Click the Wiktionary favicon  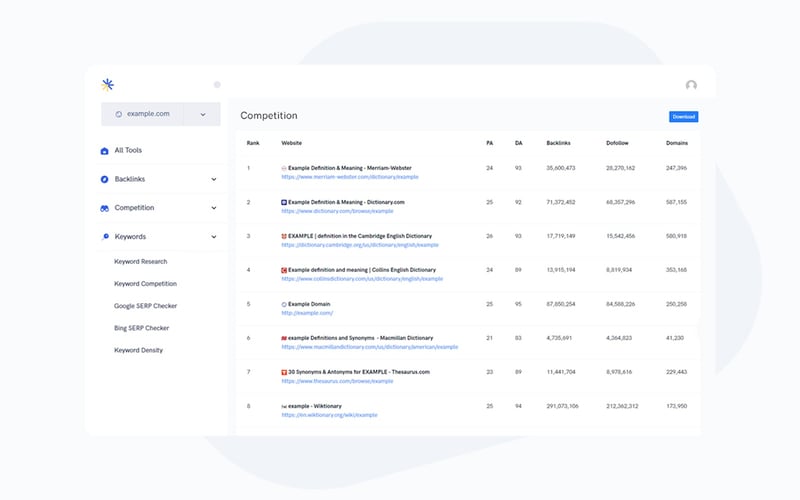284,406
